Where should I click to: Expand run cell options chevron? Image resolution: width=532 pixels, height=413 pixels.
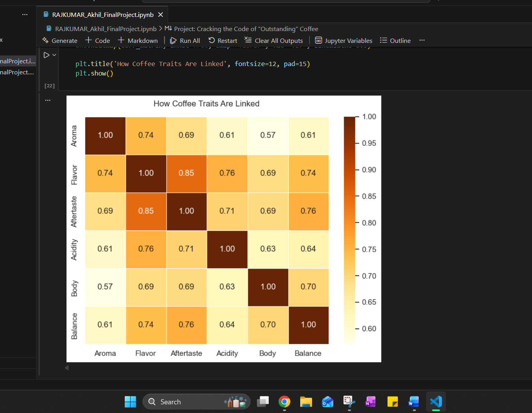pos(54,55)
